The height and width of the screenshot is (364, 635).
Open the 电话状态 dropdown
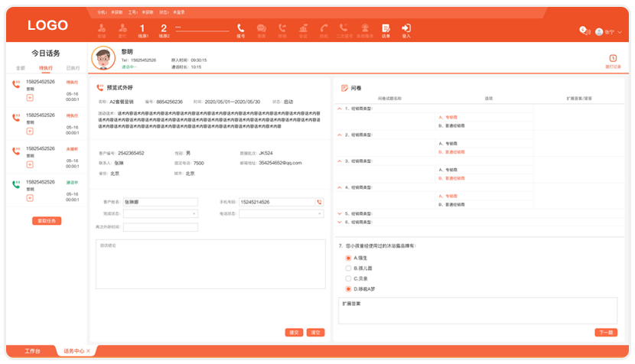tap(281, 214)
